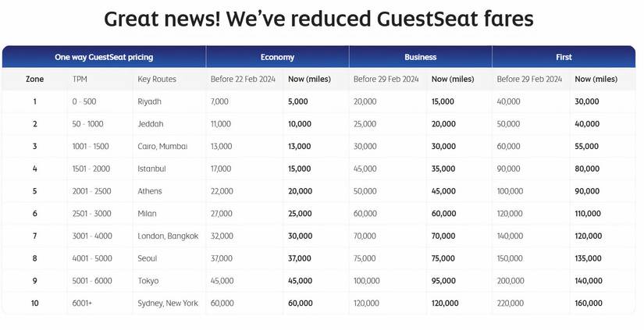Select the London, Bangkok route cell

click(167, 236)
